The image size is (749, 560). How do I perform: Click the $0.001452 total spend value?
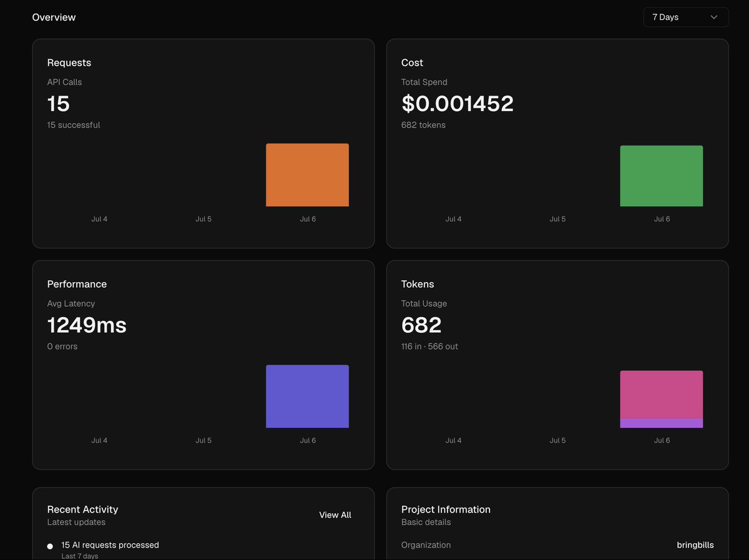click(458, 104)
